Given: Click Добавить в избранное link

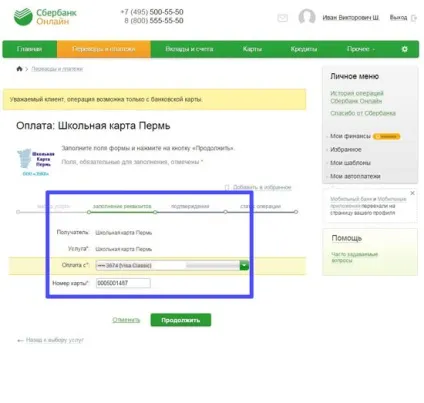Looking at the screenshot, I should (262, 187).
